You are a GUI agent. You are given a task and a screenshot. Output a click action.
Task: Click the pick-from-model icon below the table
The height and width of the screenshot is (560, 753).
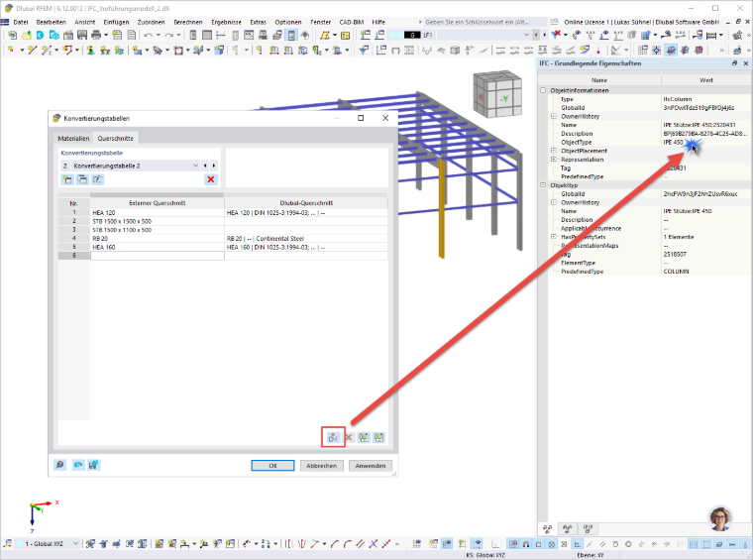[333, 437]
